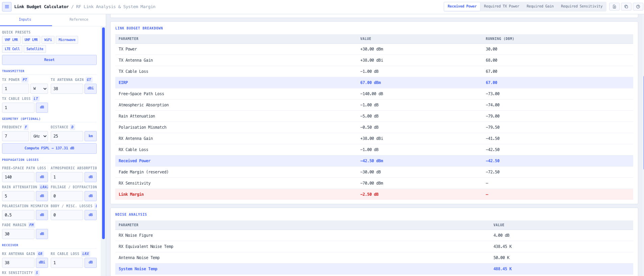This screenshot has width=644, height=276.
Task: Focus the Fade Margin input field
Action: pos(18,234)
